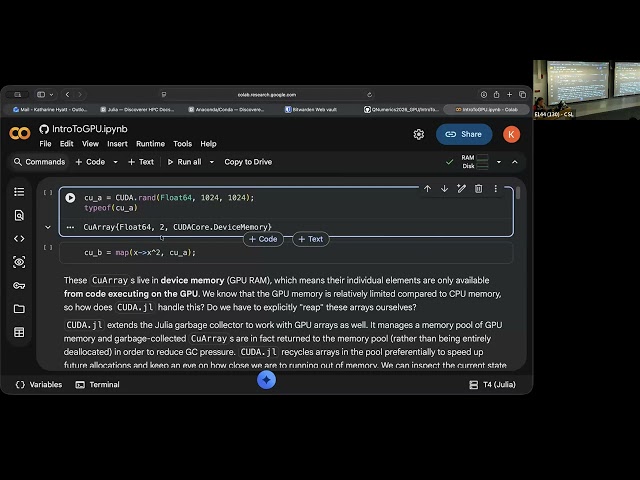Screen dimensions: 640x480
Task: Click the Share button
Action: coord(464,134)
